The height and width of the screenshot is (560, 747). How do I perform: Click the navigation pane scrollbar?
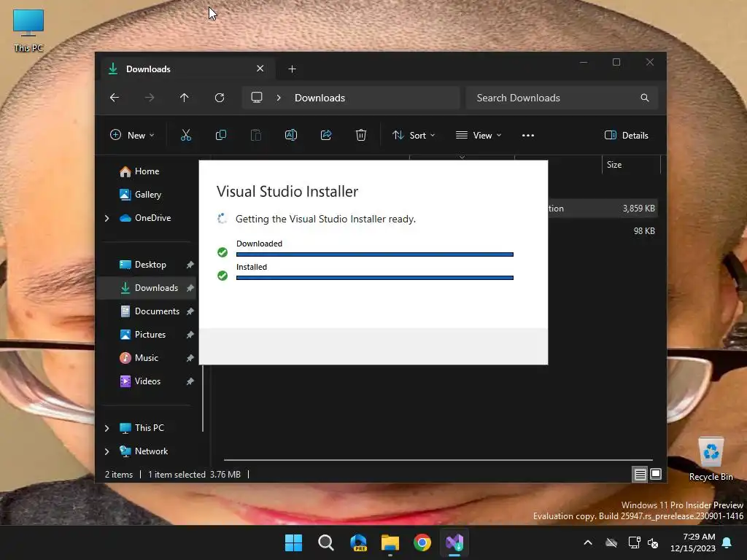[x=204, y=398]
